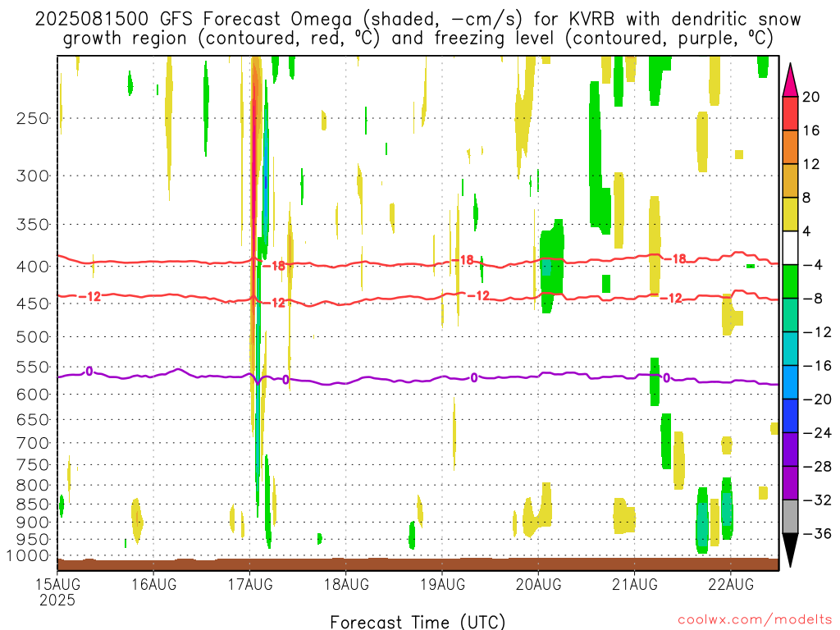Click the 250 pressure level label

(33, 118)
